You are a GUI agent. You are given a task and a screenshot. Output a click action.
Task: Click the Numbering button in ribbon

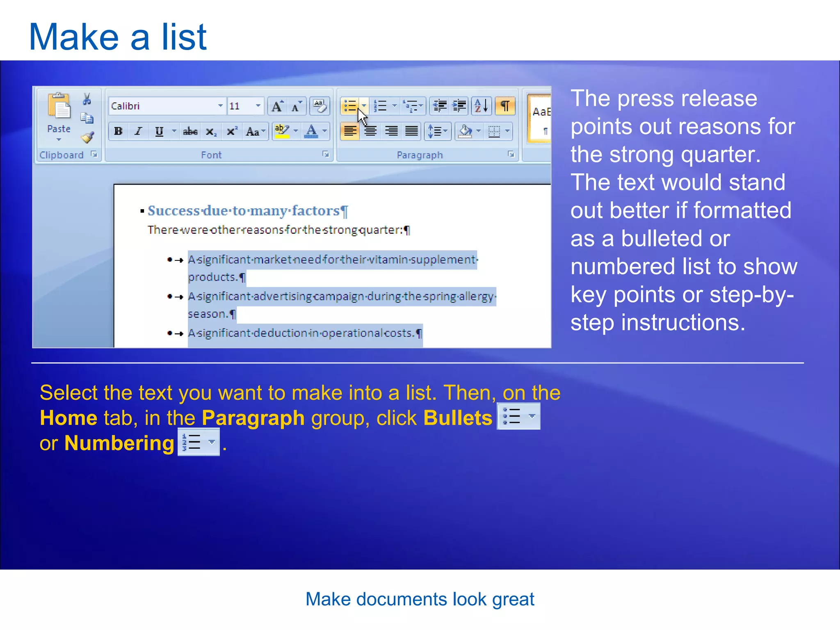(381, 106)
